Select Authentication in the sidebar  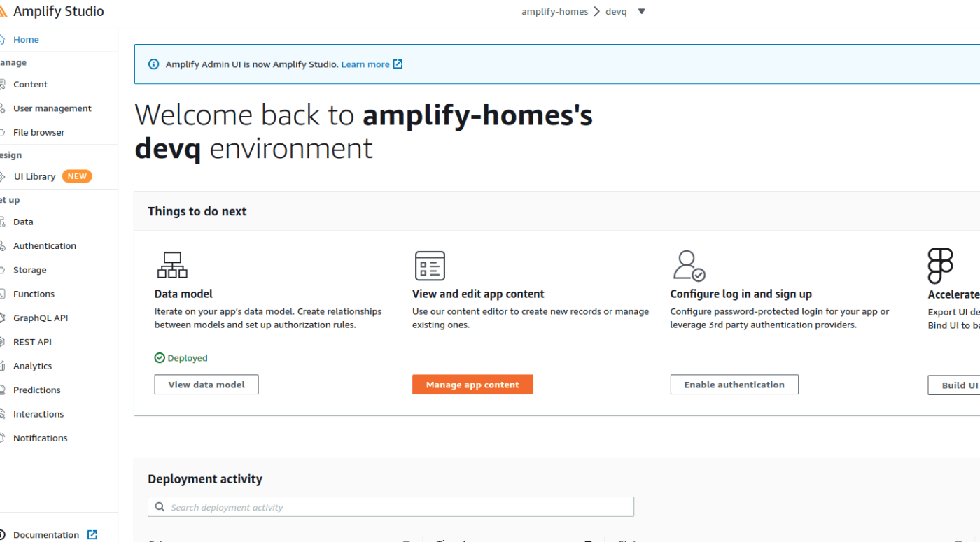point(44,246)
